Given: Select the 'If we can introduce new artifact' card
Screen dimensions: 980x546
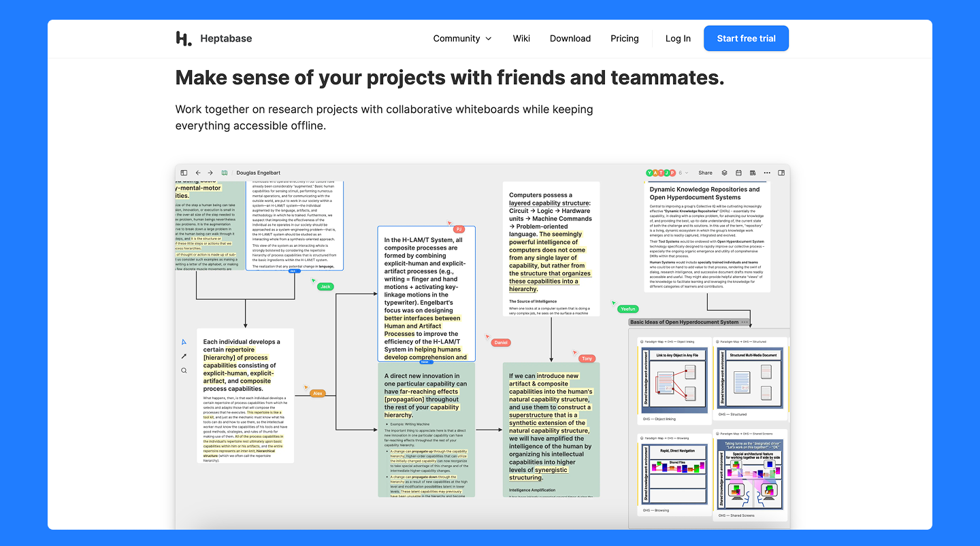Looking at the screenshot, I should [x=551, y=430].
